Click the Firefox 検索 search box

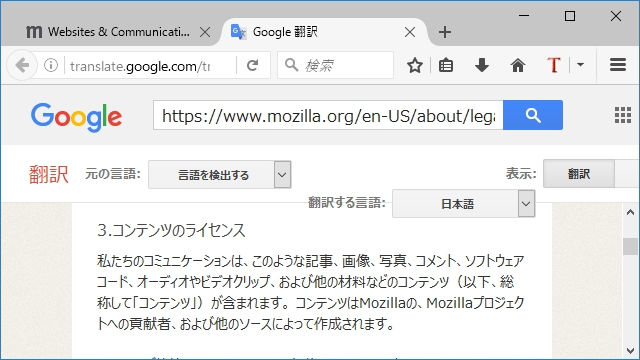click(335, 65)
